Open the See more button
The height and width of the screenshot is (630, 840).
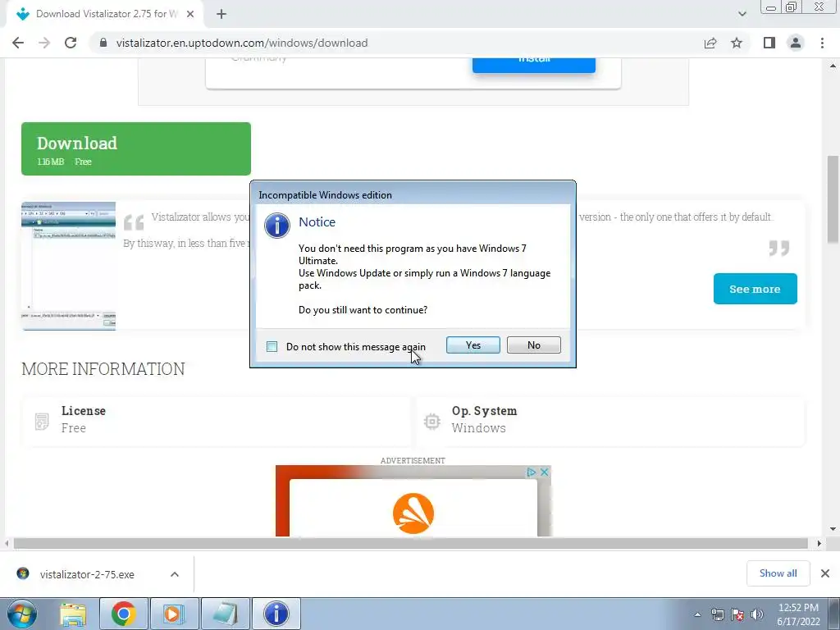coord(755,289)
